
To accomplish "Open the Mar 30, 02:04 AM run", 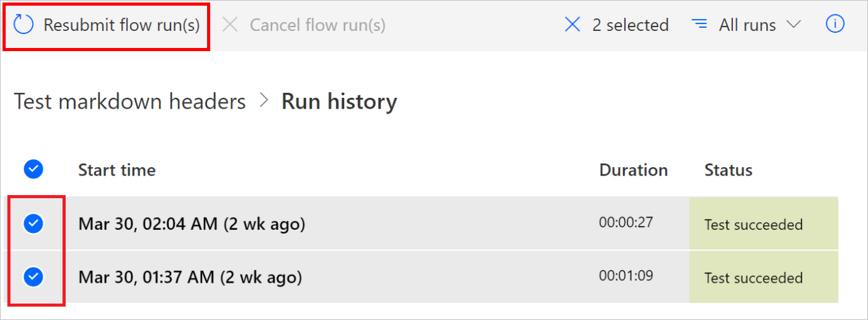I will (192, 223).
